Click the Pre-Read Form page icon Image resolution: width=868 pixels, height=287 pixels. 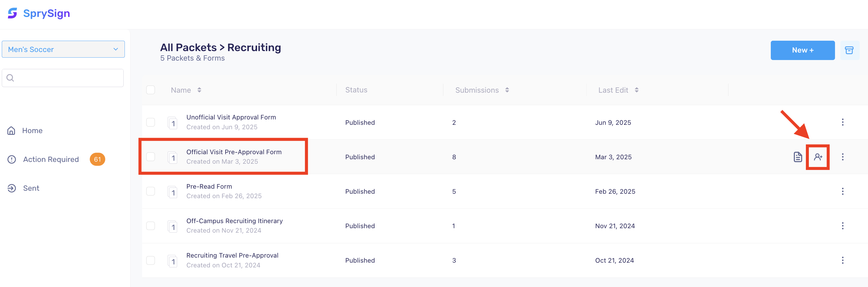click(172, 192)
